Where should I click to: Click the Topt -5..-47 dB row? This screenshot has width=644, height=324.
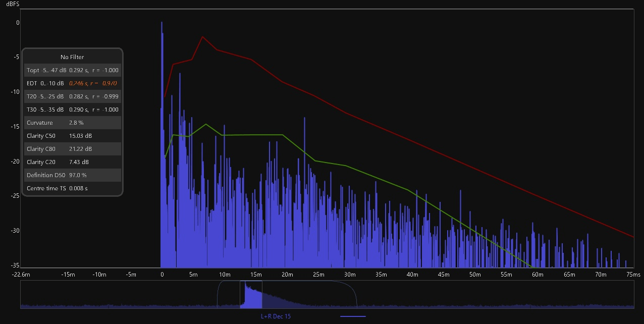click(72, 70)
